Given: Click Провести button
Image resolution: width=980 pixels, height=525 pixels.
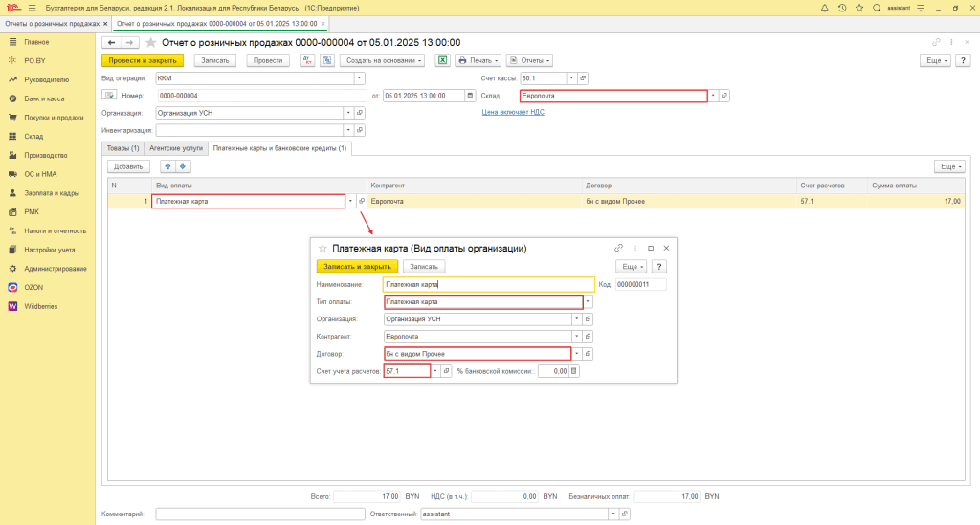Looking at the screenshot, I should click(268, 60).
